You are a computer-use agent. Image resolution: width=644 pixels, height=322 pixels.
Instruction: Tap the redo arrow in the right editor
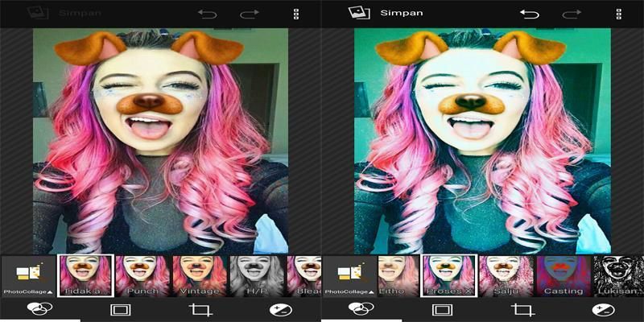(x=572, y=14)
